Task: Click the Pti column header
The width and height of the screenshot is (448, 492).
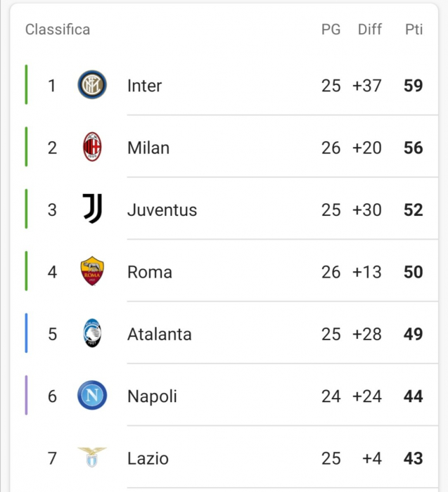Action: click(414, 30)
